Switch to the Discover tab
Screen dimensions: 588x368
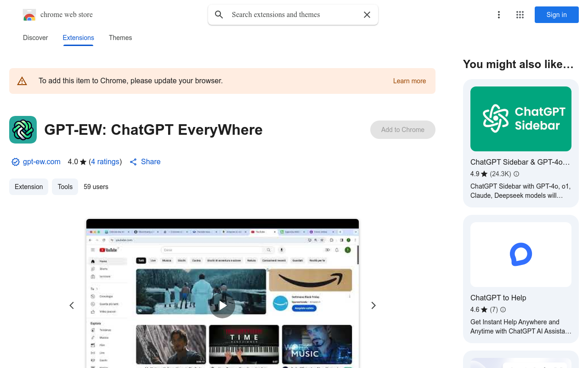pyautogui.click(x=35, y=38)
